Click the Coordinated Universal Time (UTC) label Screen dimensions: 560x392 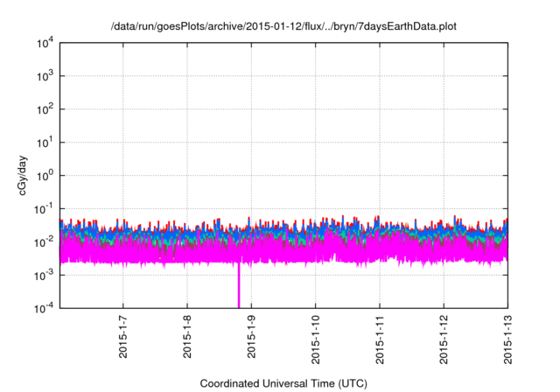click(x=283, y=383)
